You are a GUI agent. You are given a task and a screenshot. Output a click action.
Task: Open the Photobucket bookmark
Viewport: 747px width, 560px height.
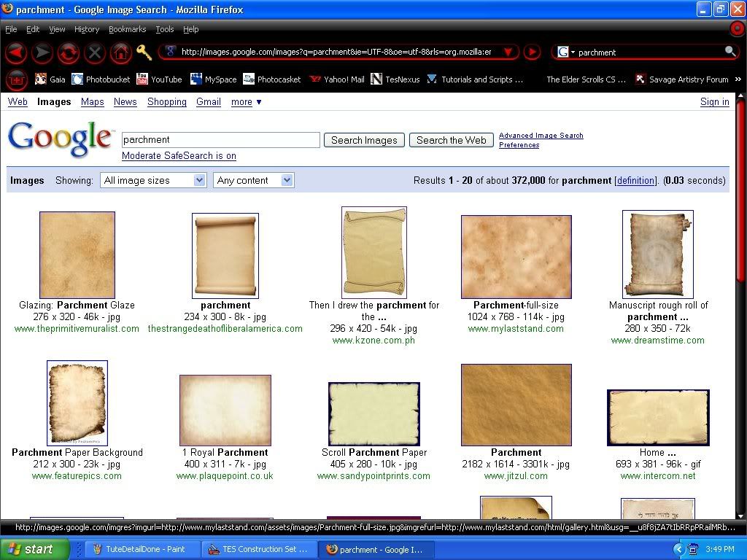pyautogui.click(x=101, y=79)
